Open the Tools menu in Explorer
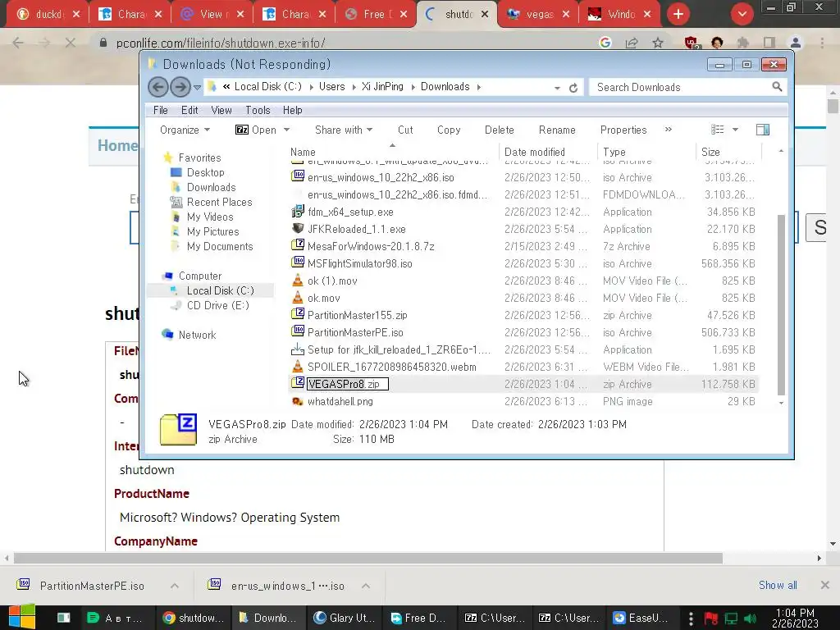Screen dimensions: 840x630 [x=258, y=110]
